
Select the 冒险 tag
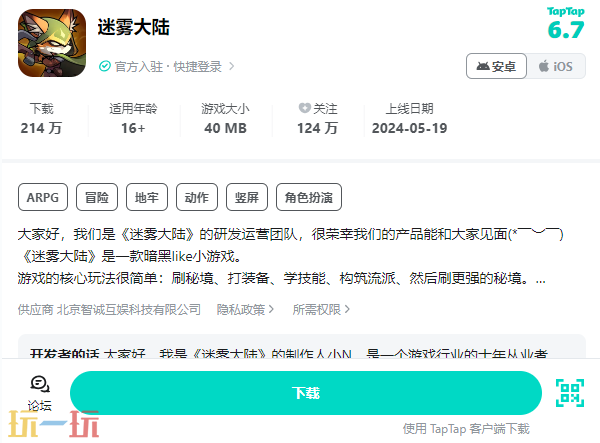click(97, 197)
